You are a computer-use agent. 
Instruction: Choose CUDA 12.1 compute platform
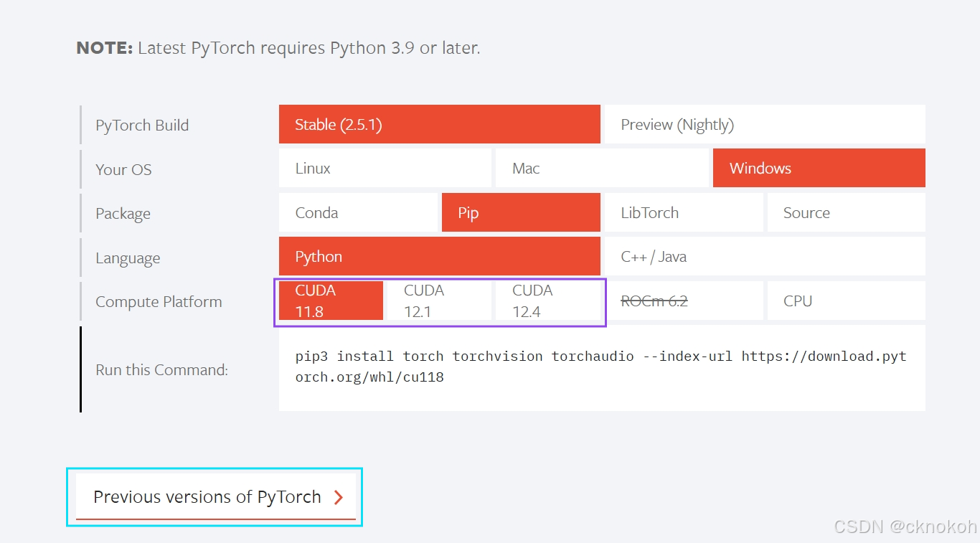click(439, 301)
